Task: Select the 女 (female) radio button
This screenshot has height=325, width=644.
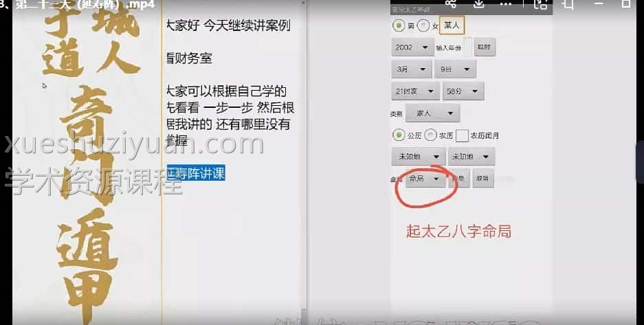Action: [x=423, y=25]
